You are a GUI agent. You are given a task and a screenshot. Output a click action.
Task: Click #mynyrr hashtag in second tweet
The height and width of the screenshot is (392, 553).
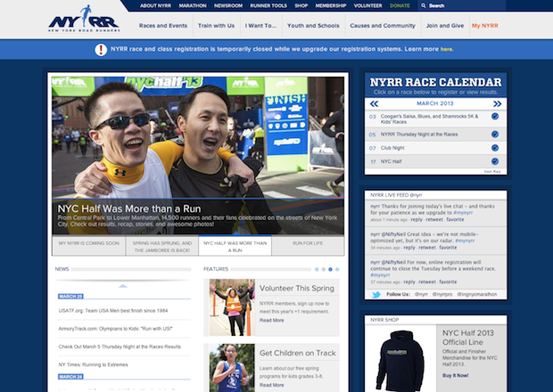(x=465, y=241)
